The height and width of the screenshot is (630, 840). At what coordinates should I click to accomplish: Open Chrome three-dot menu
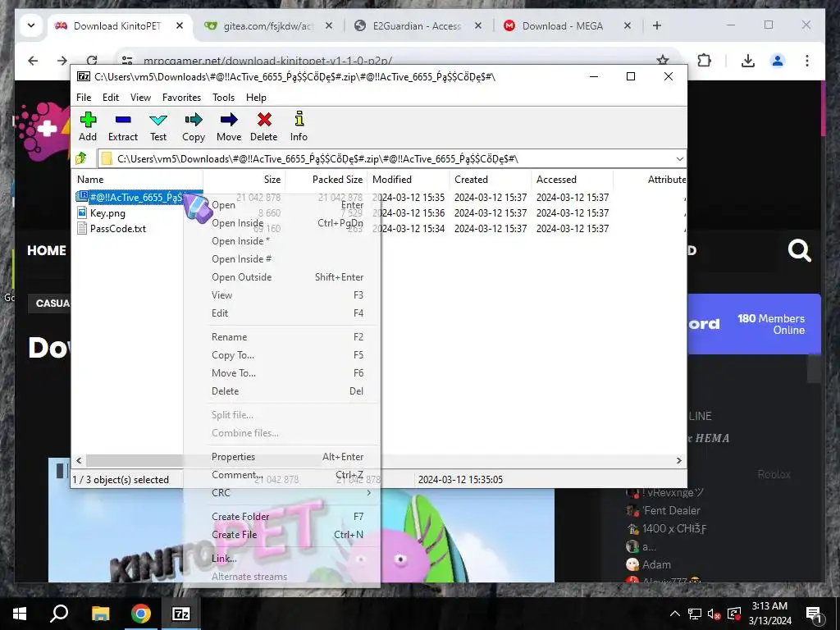click(x=807, y=61)
